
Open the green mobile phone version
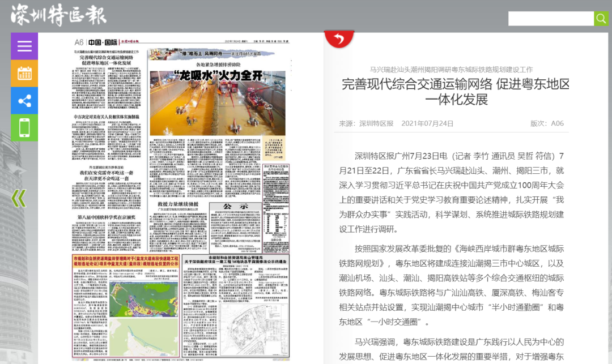[24, 128]
